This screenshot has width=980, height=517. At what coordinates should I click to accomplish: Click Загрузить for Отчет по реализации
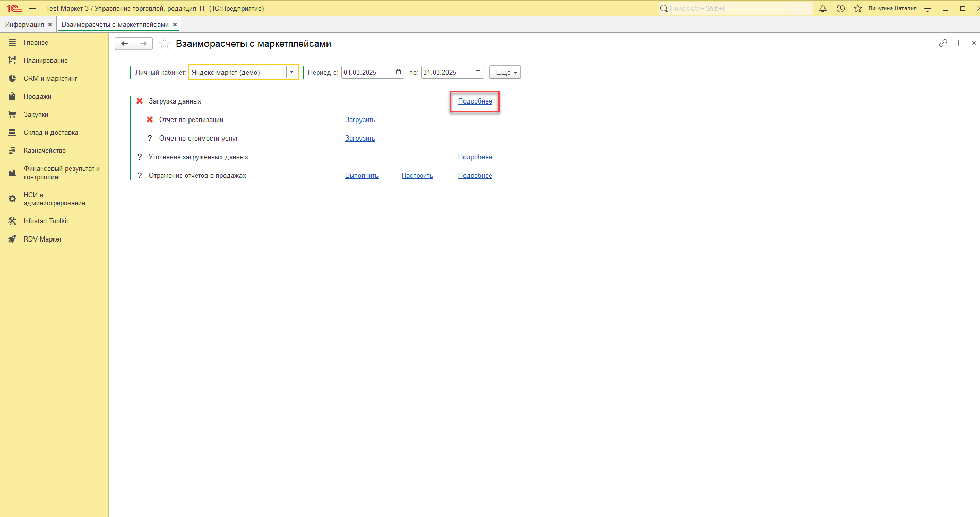click(360, 120)
